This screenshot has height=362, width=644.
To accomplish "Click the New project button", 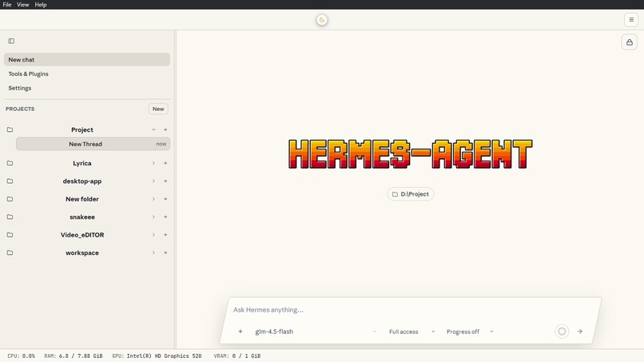I will 158,109.
